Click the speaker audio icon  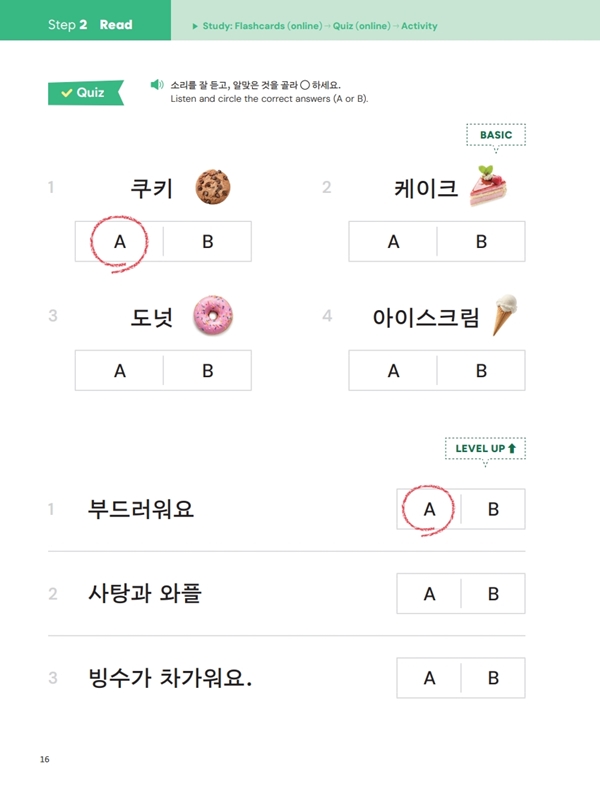point(157,85)
